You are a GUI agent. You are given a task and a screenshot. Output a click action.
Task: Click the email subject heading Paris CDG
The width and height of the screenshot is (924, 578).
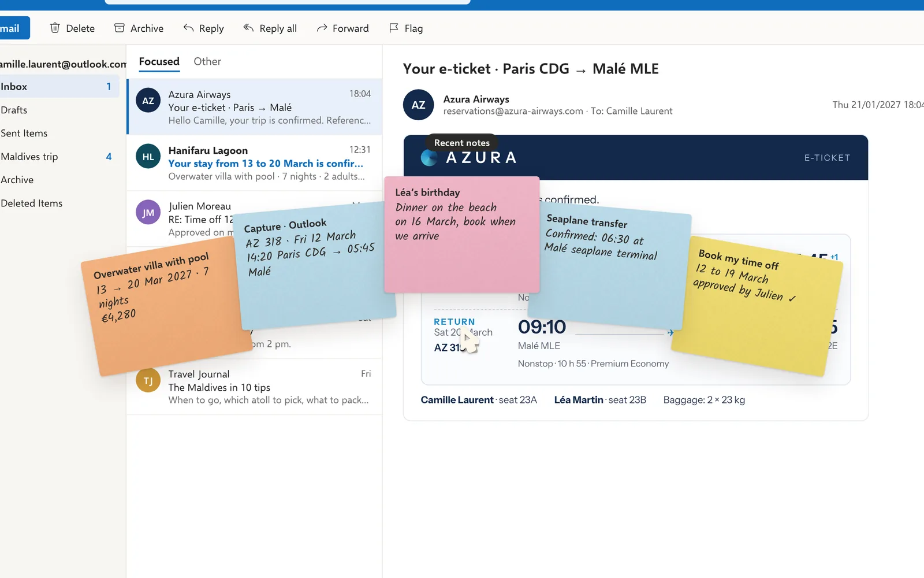click(531, 69)
